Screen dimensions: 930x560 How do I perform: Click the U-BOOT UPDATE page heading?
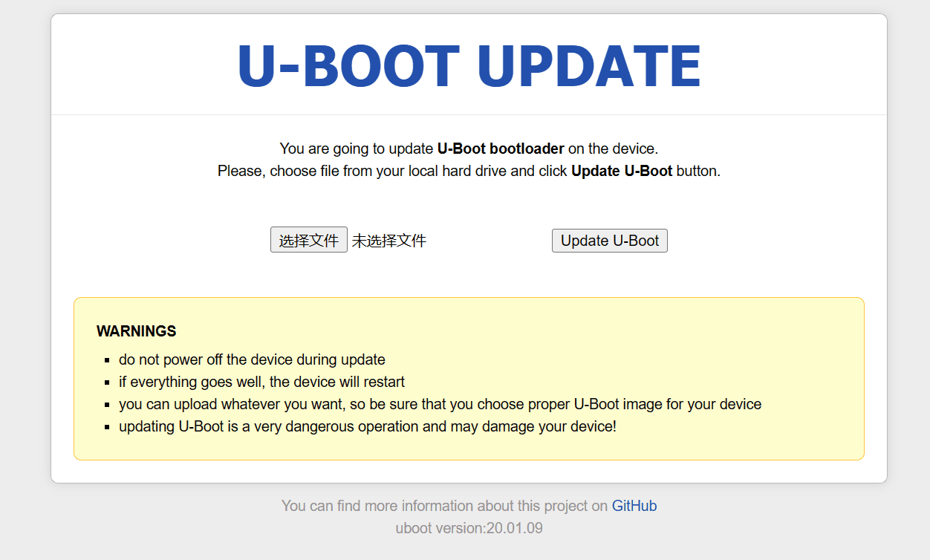tap(469, 67)
